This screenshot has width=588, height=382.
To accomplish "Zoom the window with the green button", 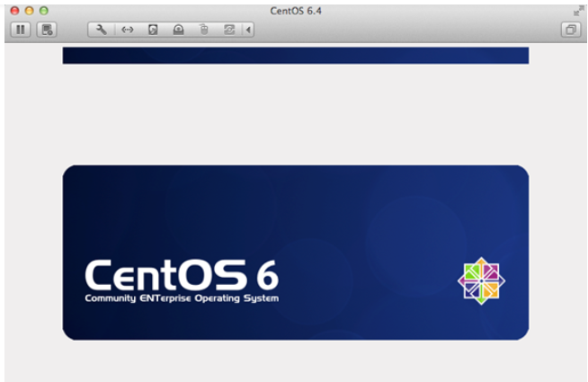I will point(43,10).
